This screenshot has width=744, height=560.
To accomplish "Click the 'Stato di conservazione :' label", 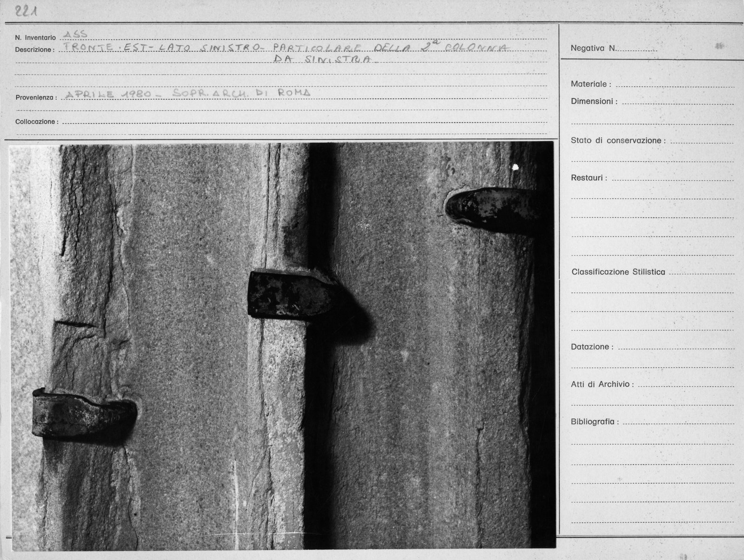I will tap(618, 140).
